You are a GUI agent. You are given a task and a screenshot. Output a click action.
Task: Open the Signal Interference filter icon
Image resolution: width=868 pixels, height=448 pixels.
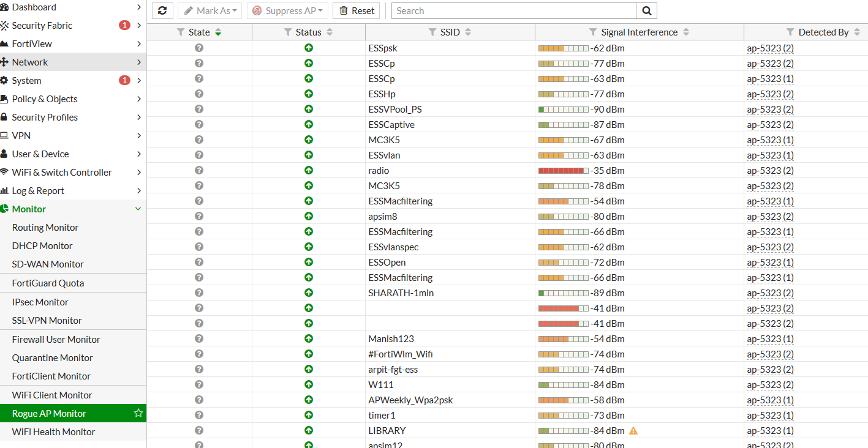tap(593, 32)
